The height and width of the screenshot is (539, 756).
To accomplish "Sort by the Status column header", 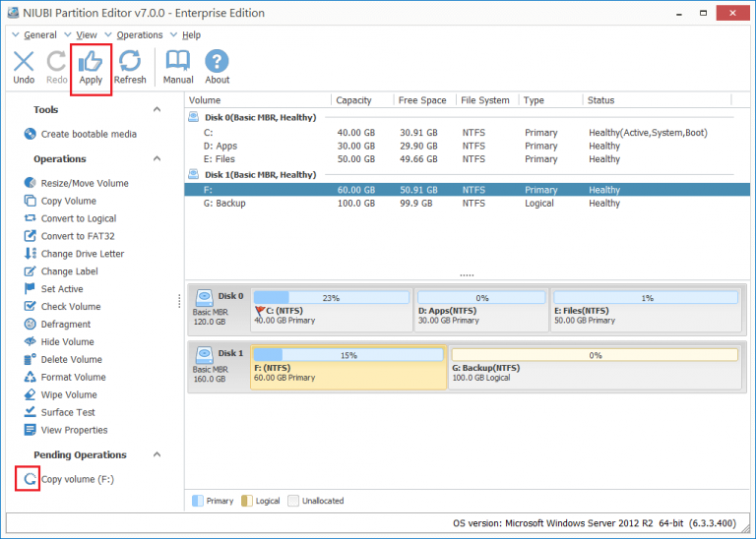I will [658, 100].
